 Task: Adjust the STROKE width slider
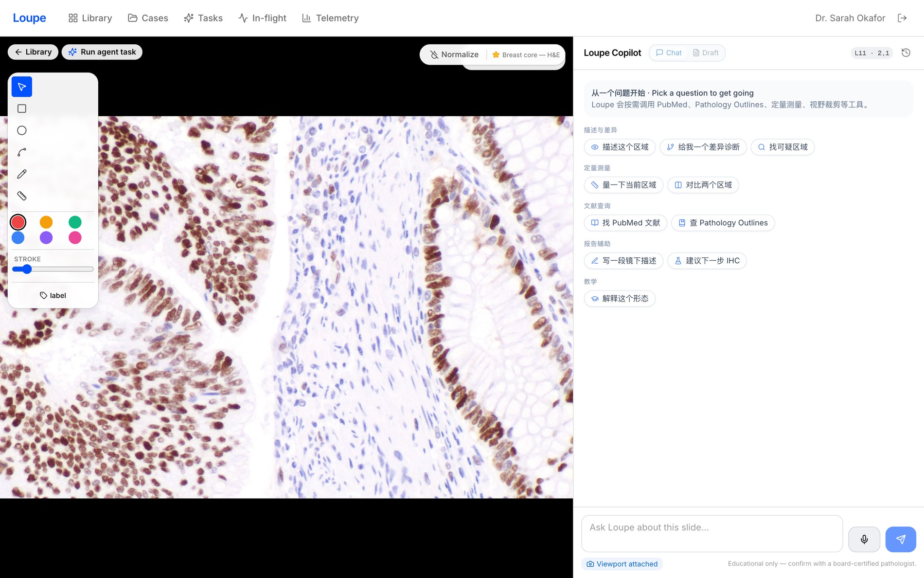(x=53, y=269)
